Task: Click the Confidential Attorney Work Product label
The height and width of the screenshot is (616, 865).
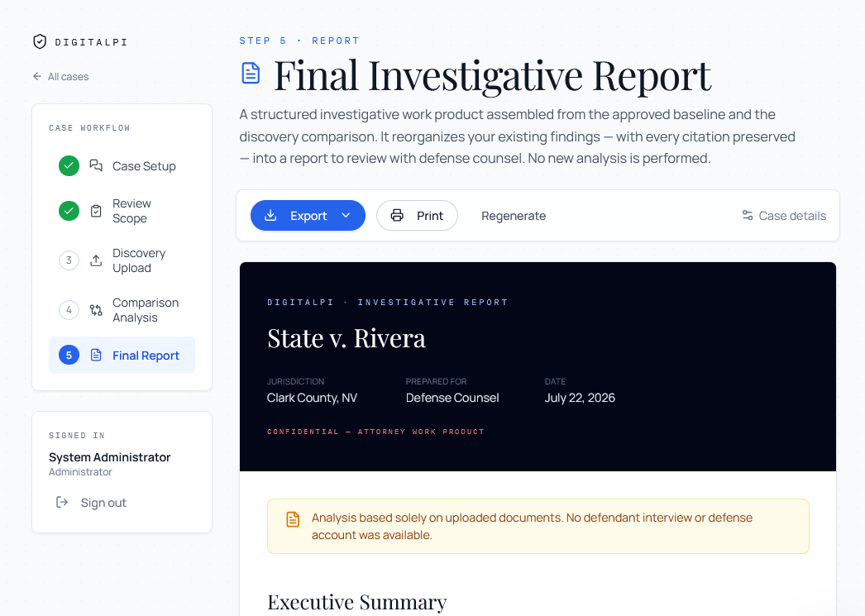Action: (375, 432)
